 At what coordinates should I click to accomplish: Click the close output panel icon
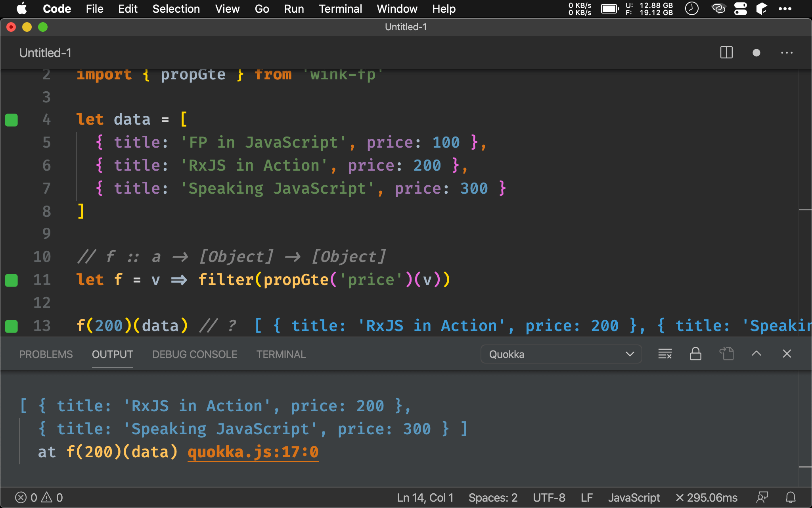click(x=787, y=354)
